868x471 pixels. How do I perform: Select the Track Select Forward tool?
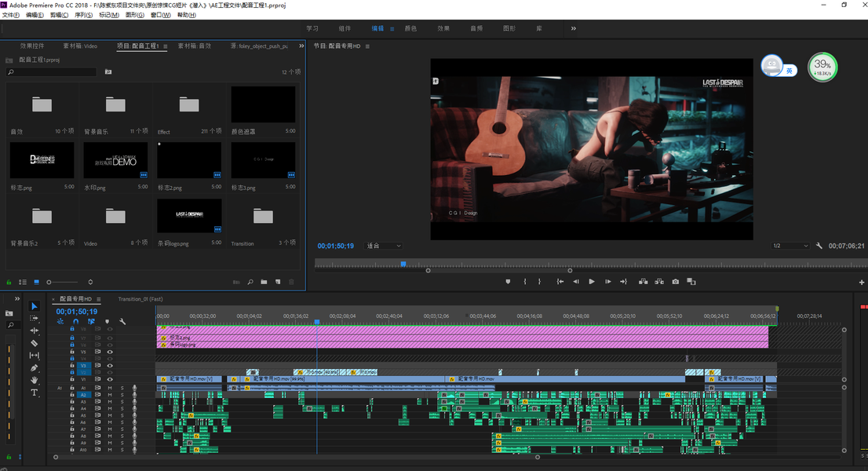tap(35, 318)
